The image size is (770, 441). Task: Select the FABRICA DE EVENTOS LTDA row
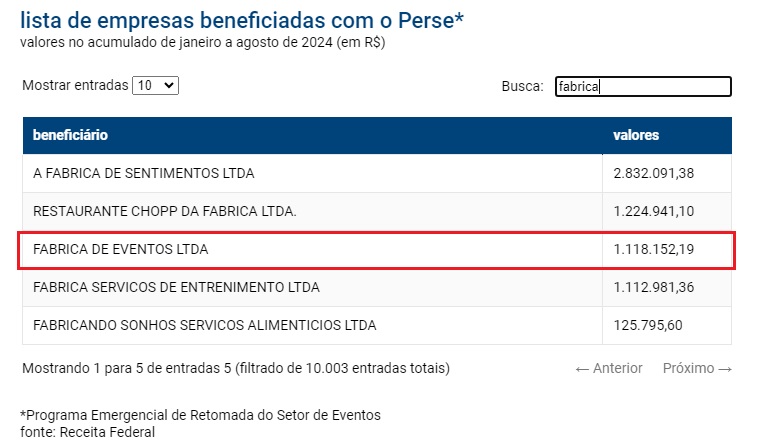point(121,249)
